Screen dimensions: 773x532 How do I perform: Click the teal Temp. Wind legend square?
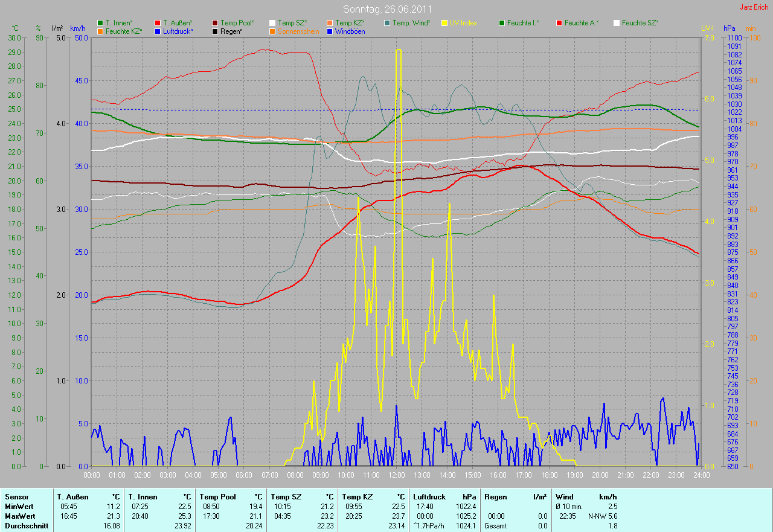click(387, 23)
